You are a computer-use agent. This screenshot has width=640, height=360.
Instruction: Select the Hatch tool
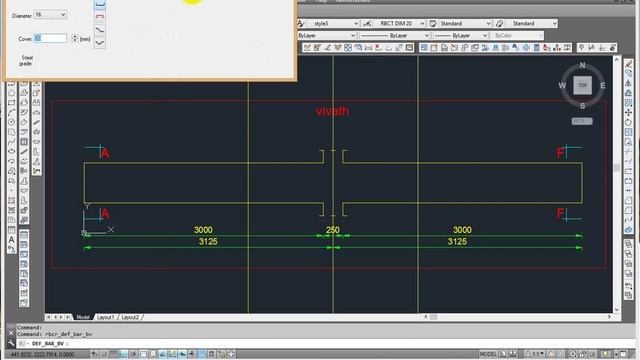[11, 200]
